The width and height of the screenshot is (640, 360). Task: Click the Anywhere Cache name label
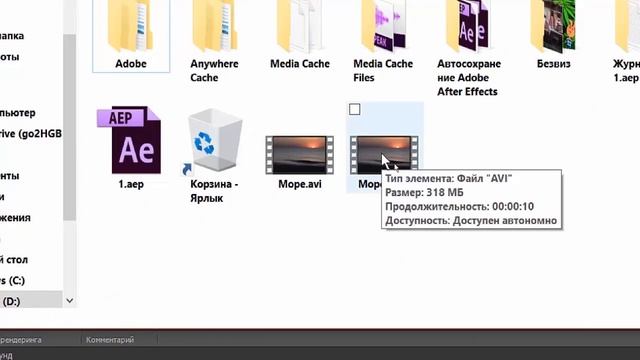click(x=214, y=71)
